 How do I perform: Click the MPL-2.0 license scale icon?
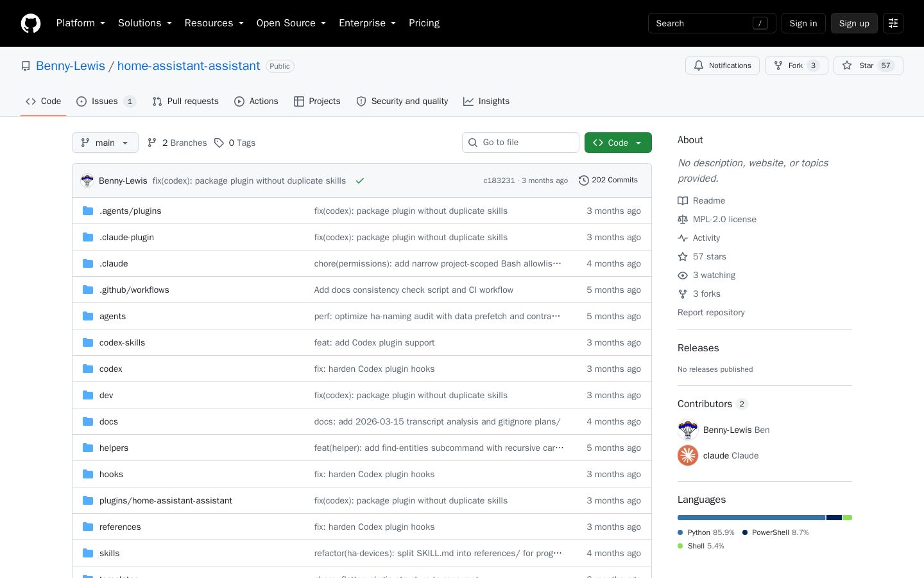pyautogui.click(x=683, y=219)
